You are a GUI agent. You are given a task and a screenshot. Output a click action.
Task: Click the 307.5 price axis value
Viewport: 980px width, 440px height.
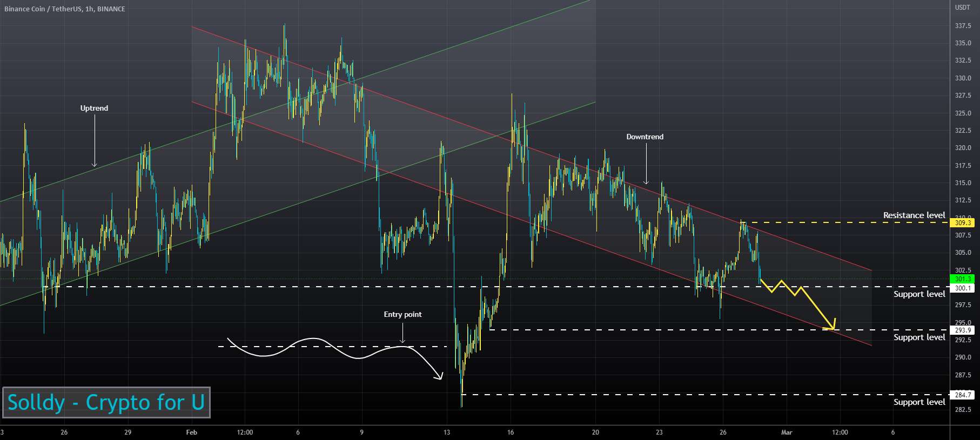tap(963, 235)
